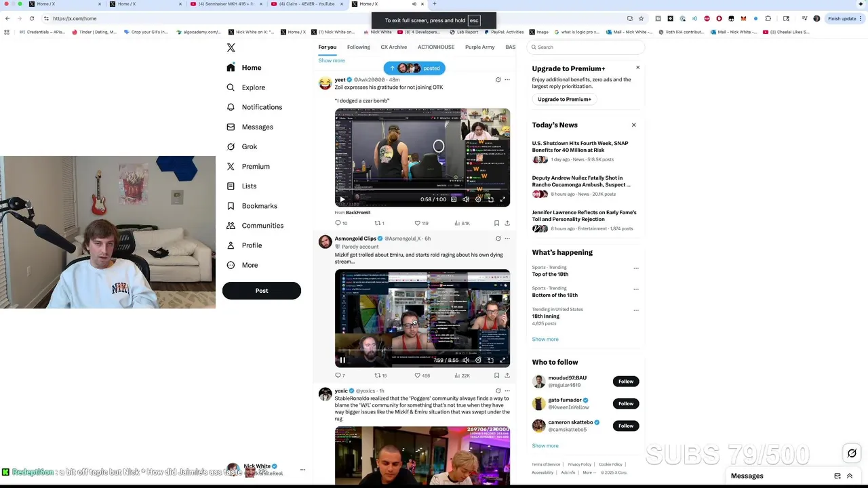The height and width of the screenshot is (488, 868).
Task: Bookmark the Asmongold Clips post
Action: pos(496,375)
